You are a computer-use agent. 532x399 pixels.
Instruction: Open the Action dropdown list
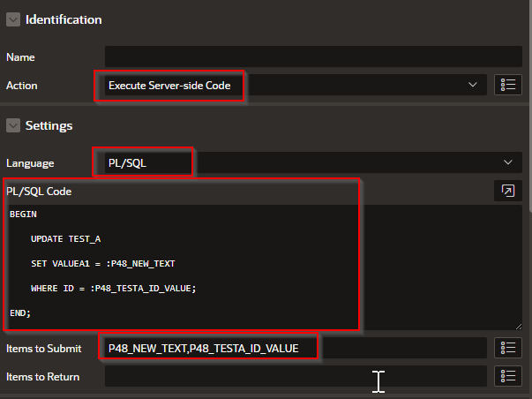(x=296, y=85)
